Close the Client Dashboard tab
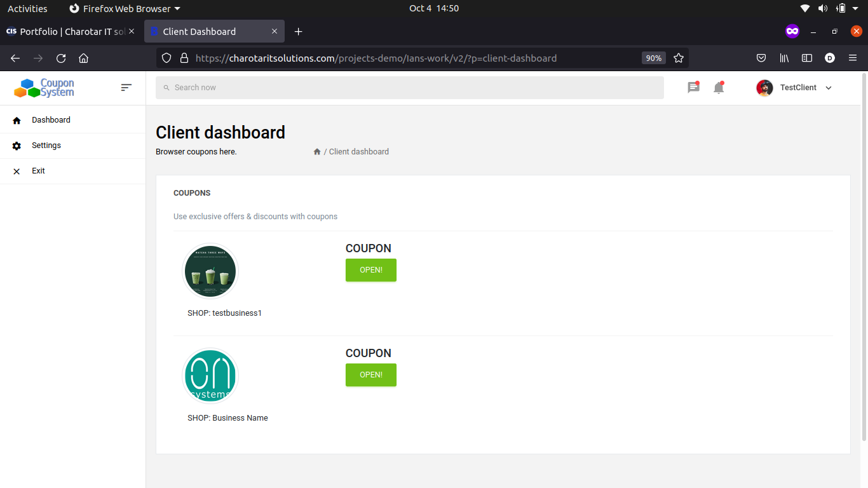The image size is (868, 488). [x=275, y=31]
